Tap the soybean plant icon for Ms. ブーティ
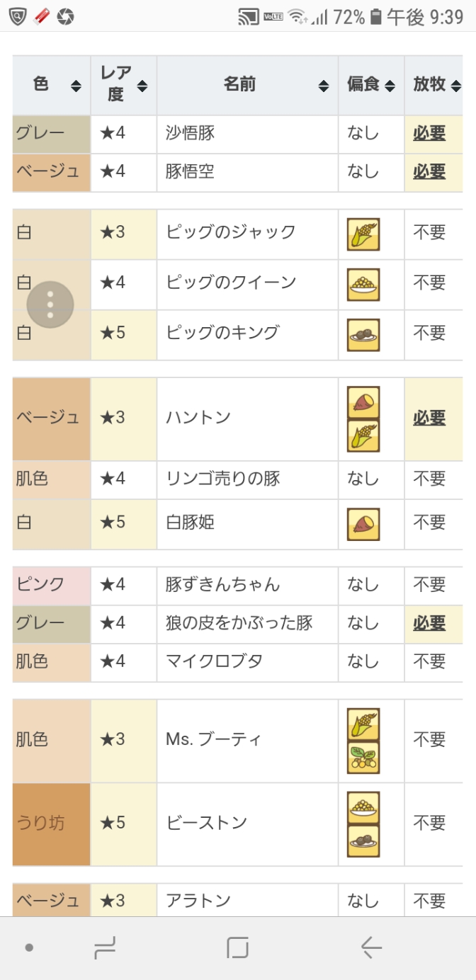The width and height of the screenshot is (476, 980). 363,758
